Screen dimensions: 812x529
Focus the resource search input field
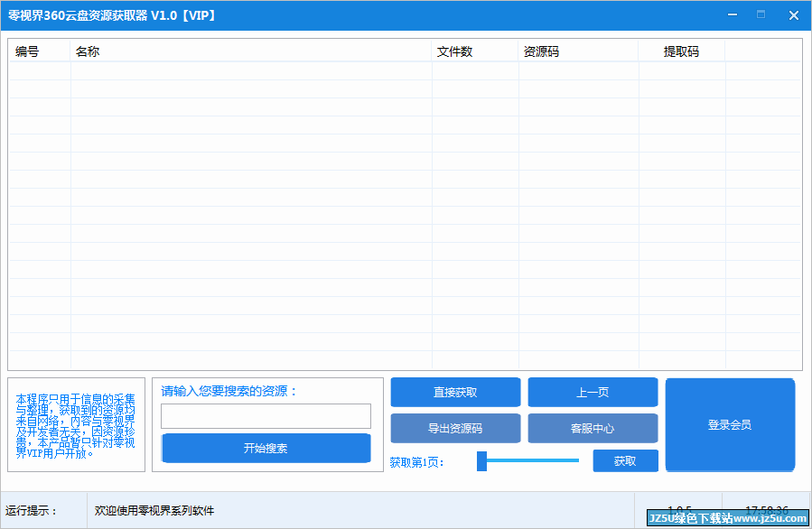point(266,416)
